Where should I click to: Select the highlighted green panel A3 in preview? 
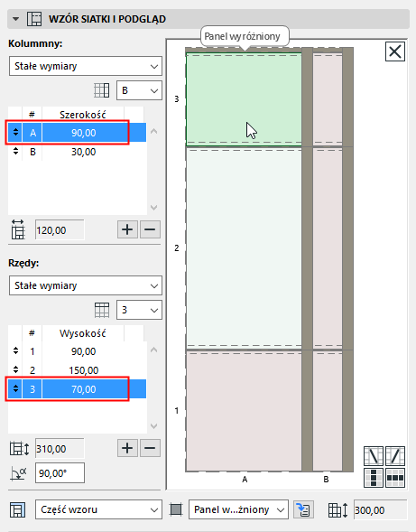click(244, 99)
